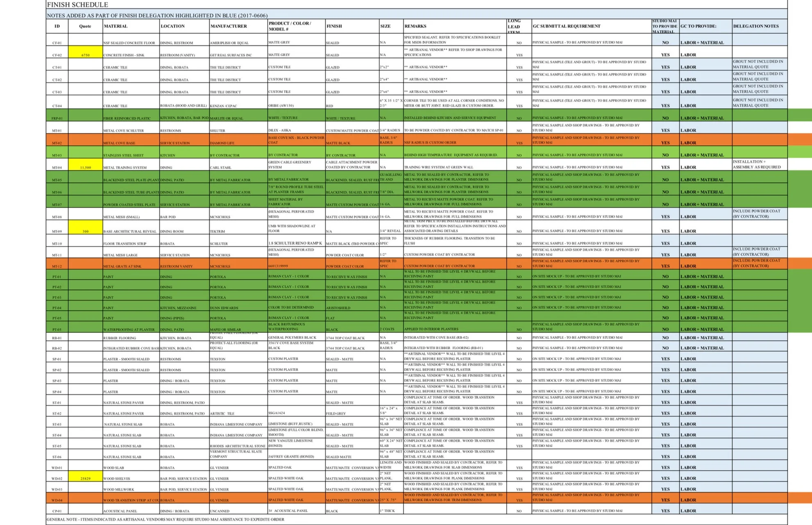Click the "FINISH SCHEDULE" title text
The image size is (812, 525).
[77, 5]
